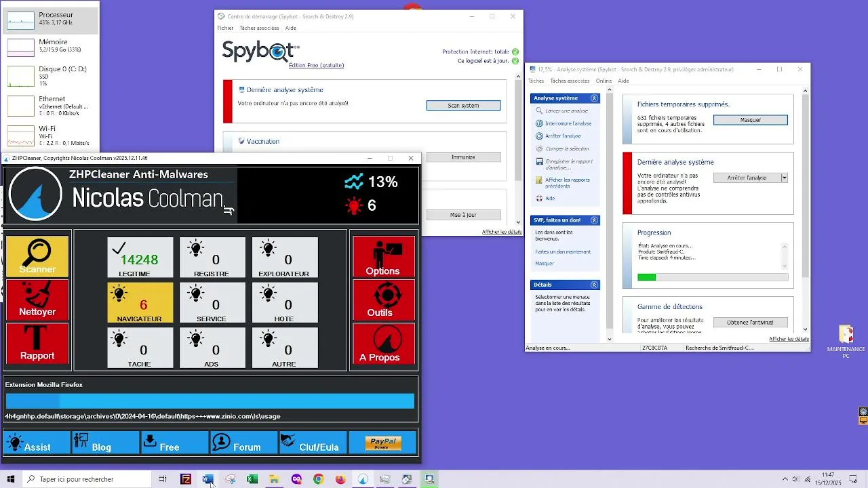Open ZHPCleaner Options
868x488 pixels.
pos(383,256)
